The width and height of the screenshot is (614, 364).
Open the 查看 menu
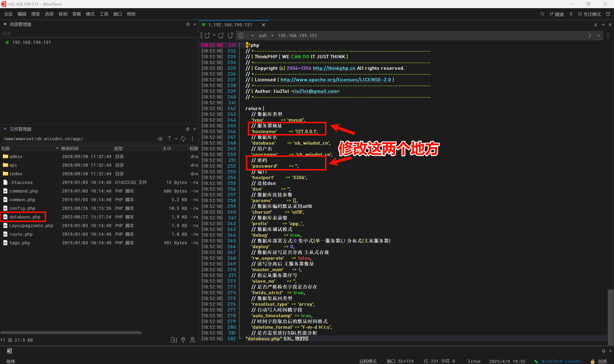pyautogui.click(x=77, y=14)
